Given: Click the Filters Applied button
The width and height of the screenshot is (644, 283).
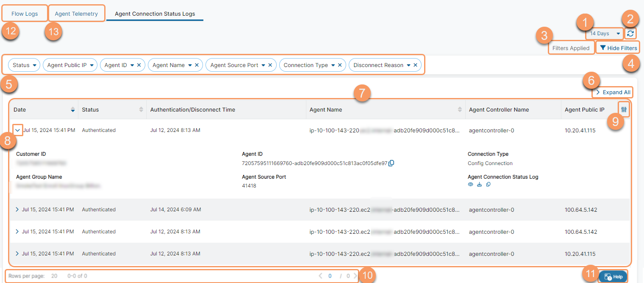Looking at the screenshot, I should click(571, 48).
